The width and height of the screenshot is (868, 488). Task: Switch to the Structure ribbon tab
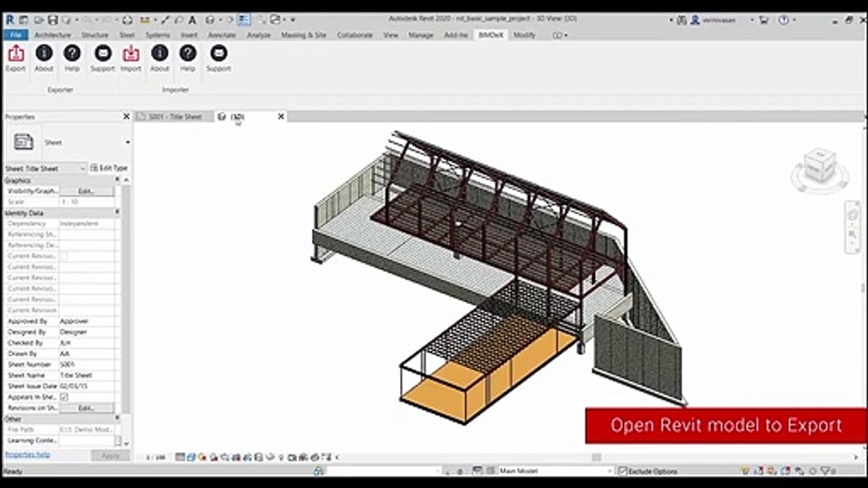95,35
